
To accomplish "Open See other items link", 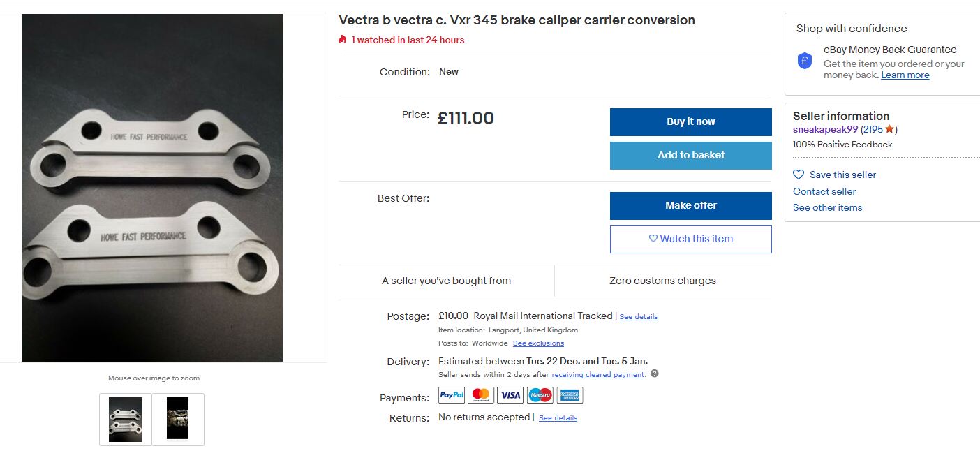I will (x=827, y=207).
